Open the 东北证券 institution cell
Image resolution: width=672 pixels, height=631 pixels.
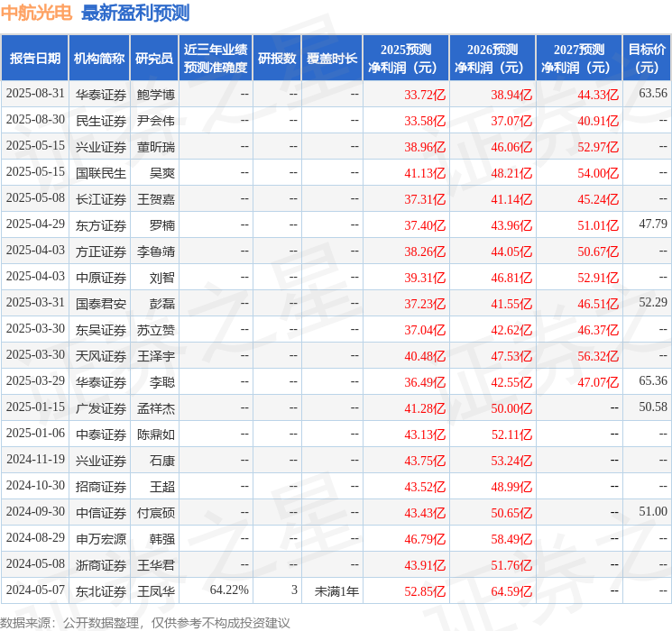[x=101, y=591]
